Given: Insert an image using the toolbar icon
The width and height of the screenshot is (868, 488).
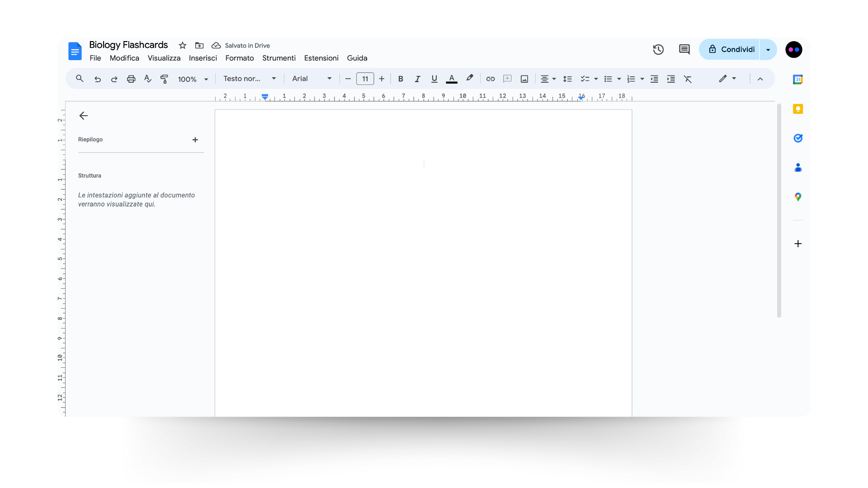Looking at the screenshot, I should [x=524, y=79].
